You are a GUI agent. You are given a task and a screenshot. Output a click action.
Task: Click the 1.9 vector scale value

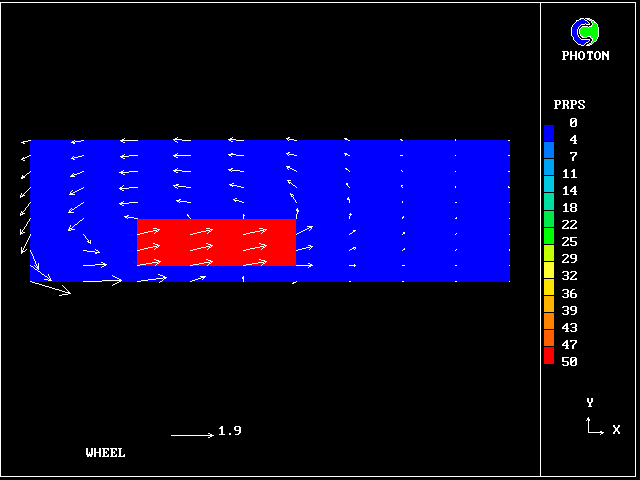(230, 431)
